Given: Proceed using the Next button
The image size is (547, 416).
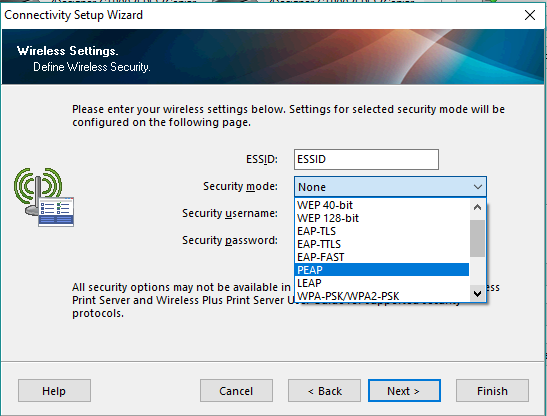Looking at the screenshot, I should pos(404,391).
